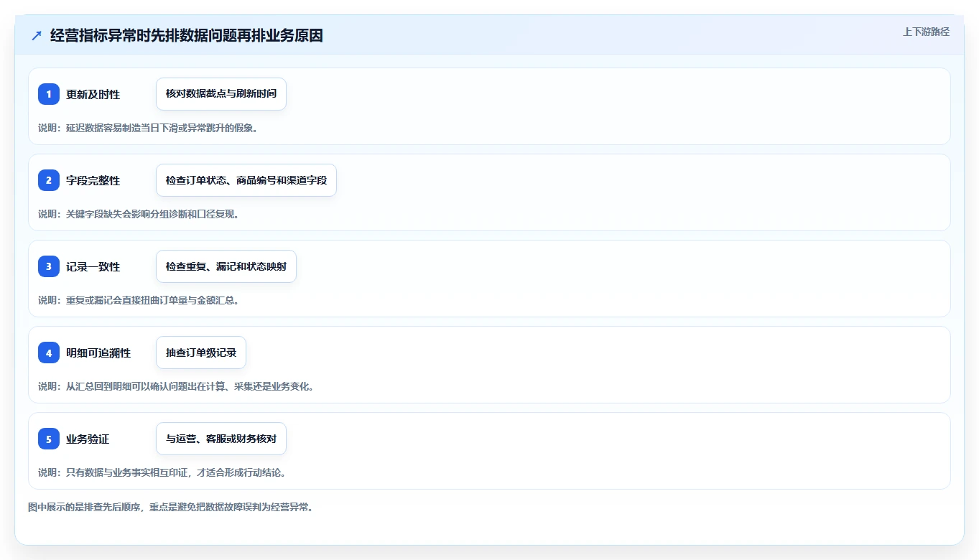
Task: Click the note about 从汇总回到明细
Action: [176, 386]
